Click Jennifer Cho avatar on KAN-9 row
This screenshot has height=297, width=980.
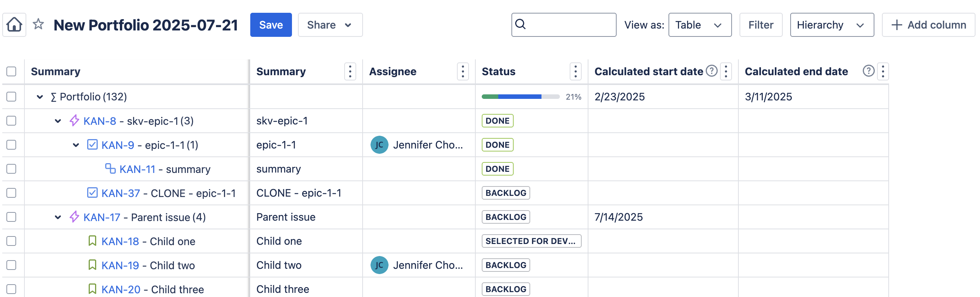379,145
